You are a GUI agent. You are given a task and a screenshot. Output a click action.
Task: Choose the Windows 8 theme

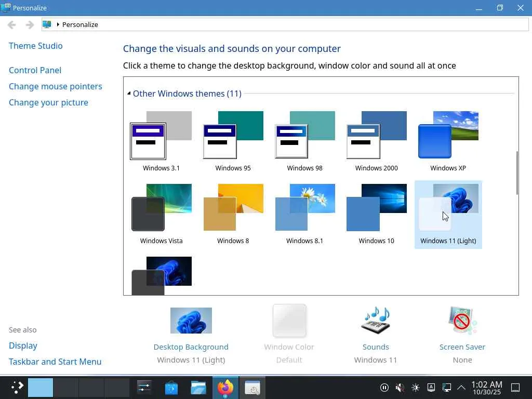click(x=233, y=215)
